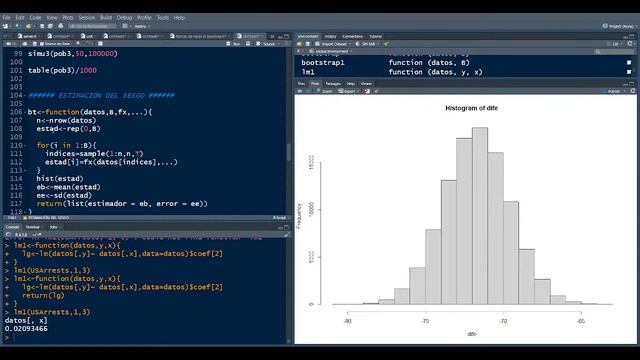Open the Profile menu

[x=144, y=18]
